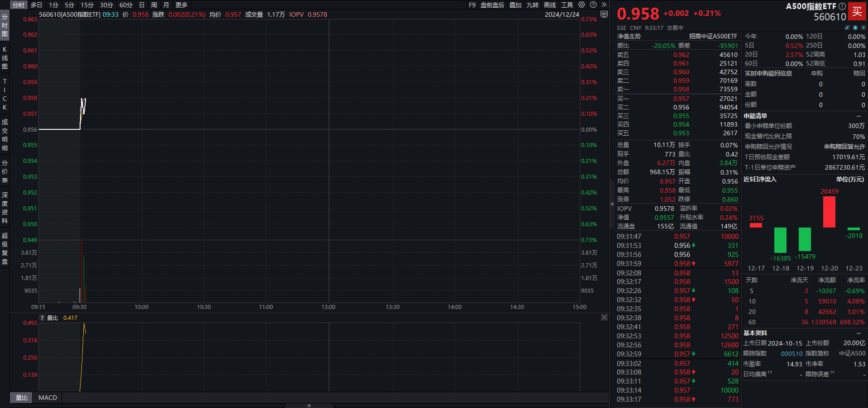Image resolution: width=868 pixels, height=408 pixels.
Task: Open the 申赎清单 more options ellipsis
Action: pos(858,116)
